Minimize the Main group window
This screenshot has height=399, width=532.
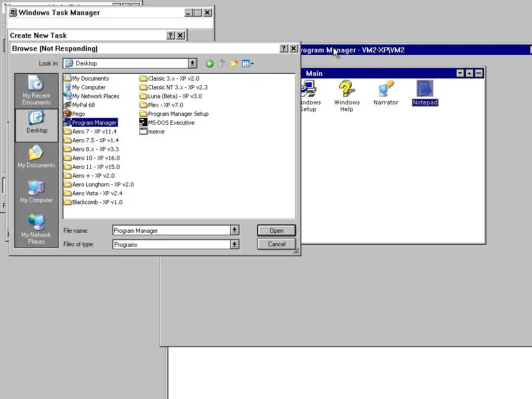[478, 73]
